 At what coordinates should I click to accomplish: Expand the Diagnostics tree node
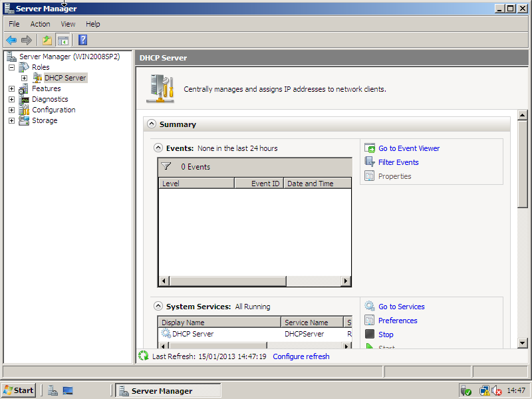pos(11,99)
